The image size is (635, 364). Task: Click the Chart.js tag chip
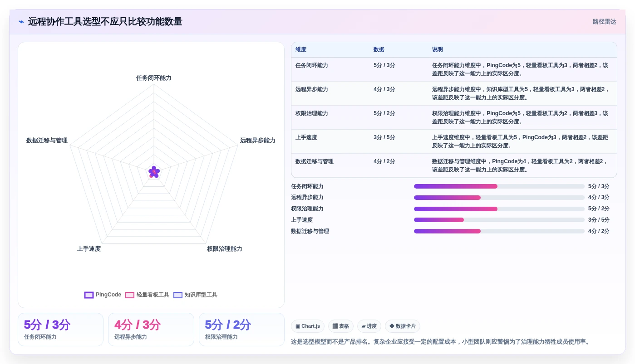(308, 326)
